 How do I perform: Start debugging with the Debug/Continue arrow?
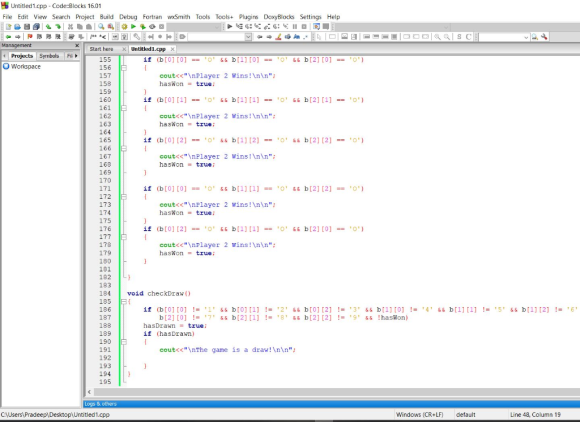pyautogui.click(x=230, y=27)
